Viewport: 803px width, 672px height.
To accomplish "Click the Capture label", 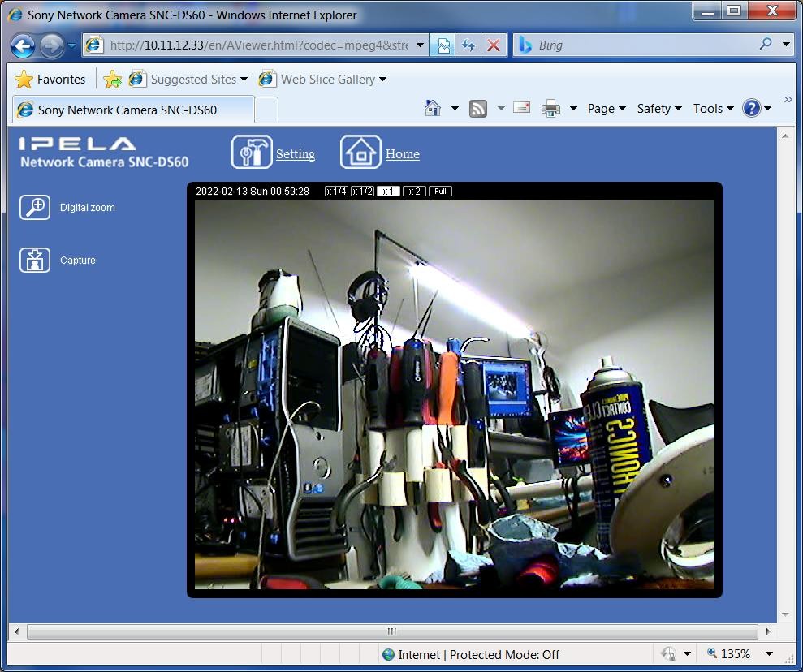I will click(78, 260).
